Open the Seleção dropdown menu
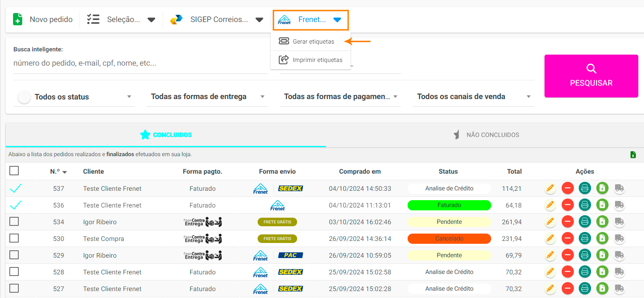Viewport: 644px width, 298px height. 121,20
